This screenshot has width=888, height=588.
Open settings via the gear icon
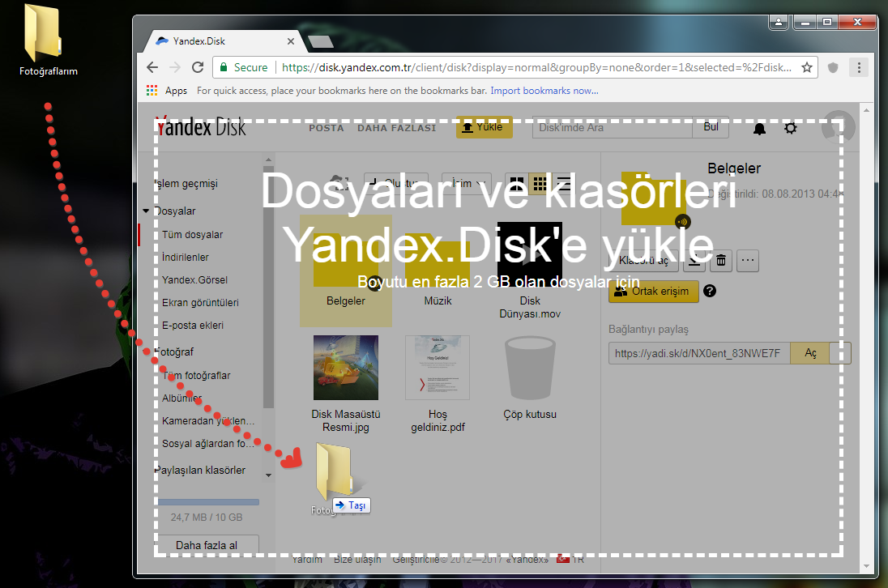[x=791, y=128]
